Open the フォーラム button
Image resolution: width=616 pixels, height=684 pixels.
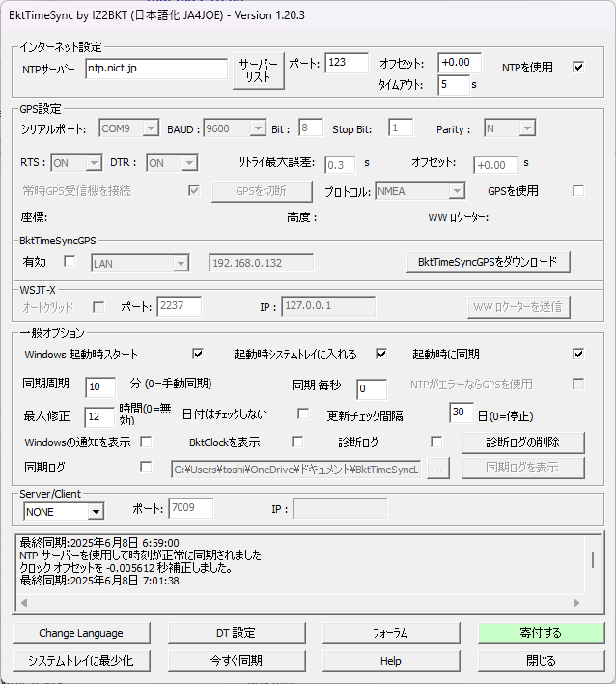(x=391, y=633)
